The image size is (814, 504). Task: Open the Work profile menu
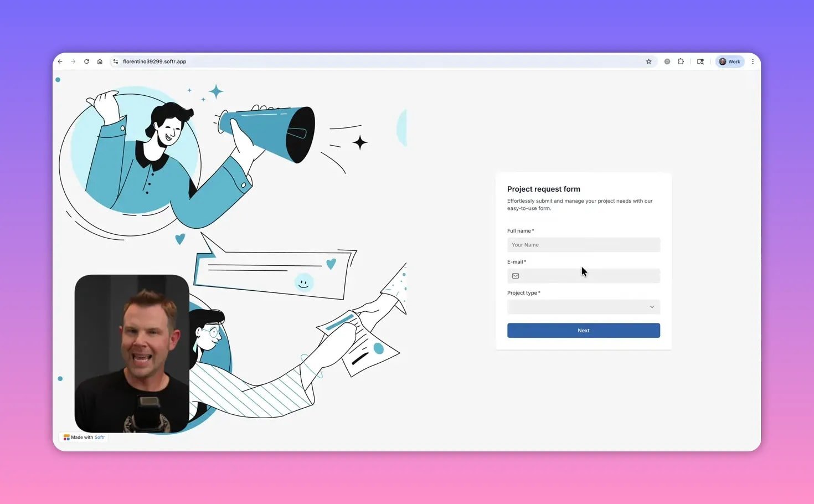coord(730,61)
